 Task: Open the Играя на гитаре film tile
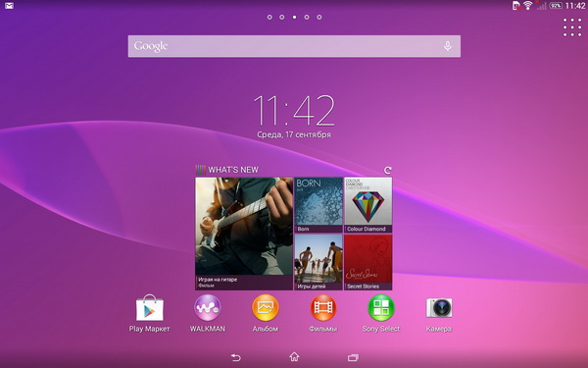pos(244,234)
